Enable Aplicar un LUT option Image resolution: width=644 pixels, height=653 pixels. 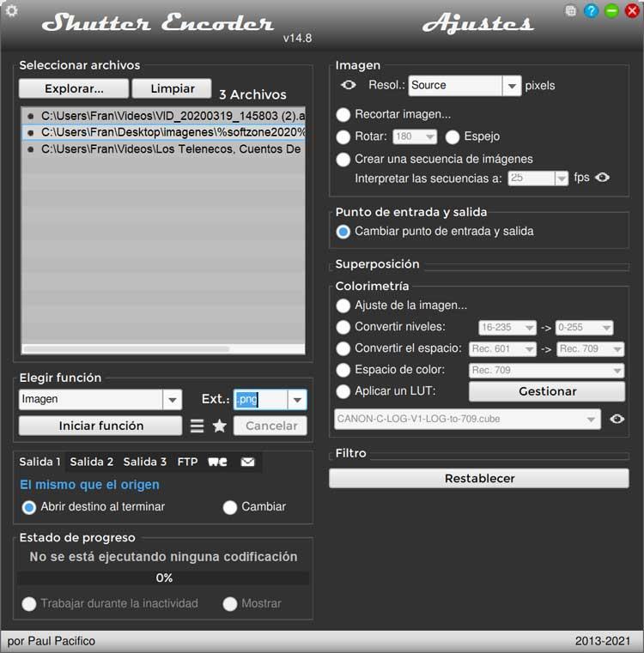(x=343, y=391)
